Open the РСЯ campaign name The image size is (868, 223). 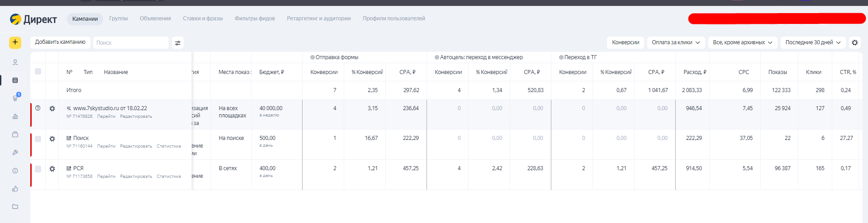78,168
